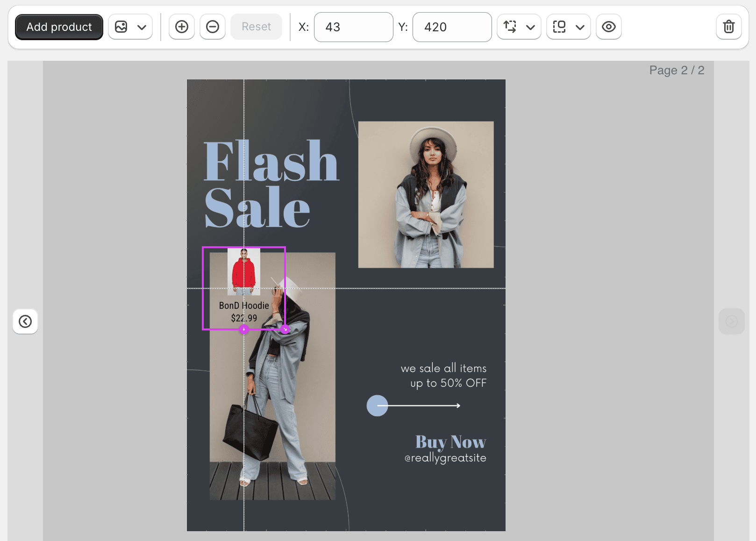Zoom out with the minus icon
The image size is (756, 541).
[x=213, y=27]
